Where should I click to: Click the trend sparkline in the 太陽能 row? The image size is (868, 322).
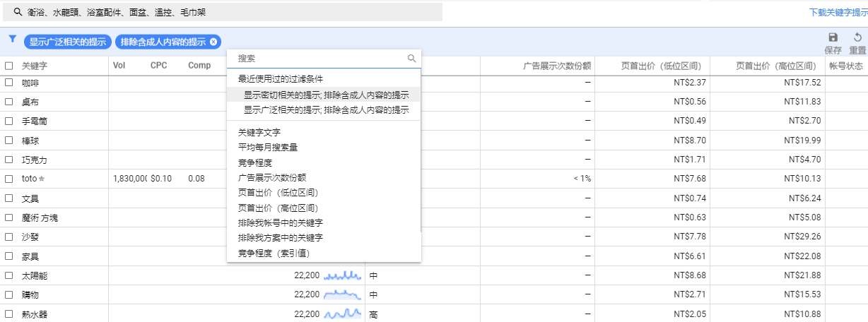tap(343, 275)
